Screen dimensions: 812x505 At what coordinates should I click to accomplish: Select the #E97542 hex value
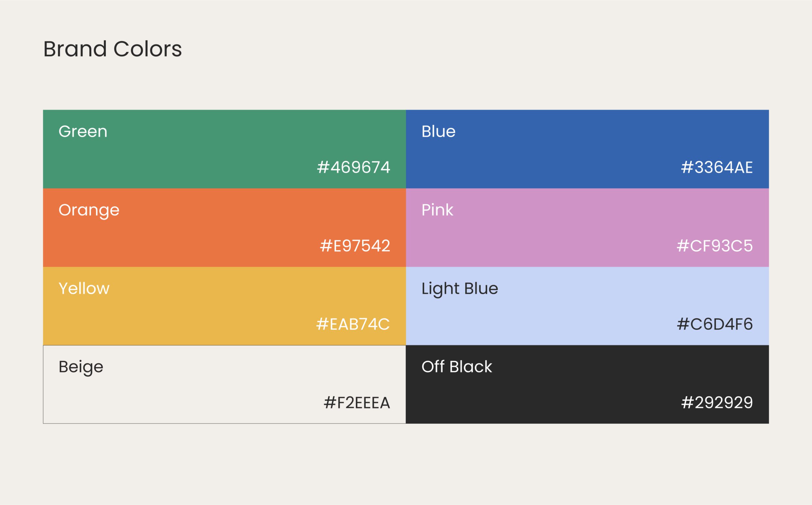pos(355,246)
